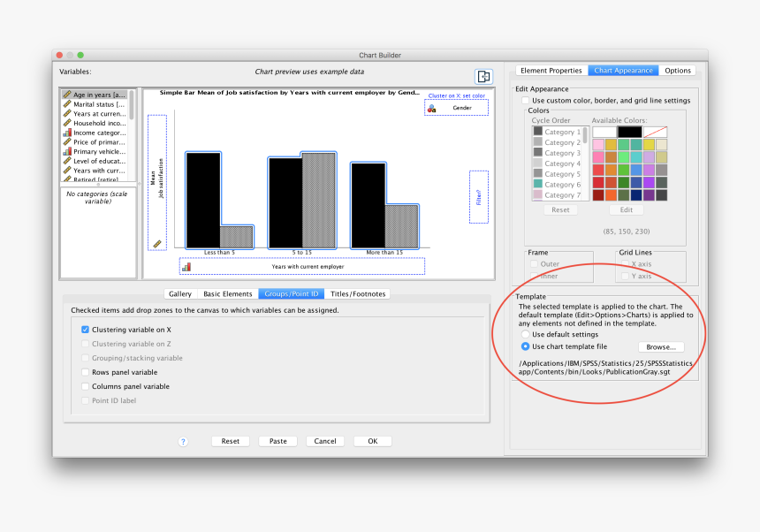The height and width of the screenshot is (532, 760).
Task: Select the 'Income category' ordinal variable
Action: click(98, 133)
